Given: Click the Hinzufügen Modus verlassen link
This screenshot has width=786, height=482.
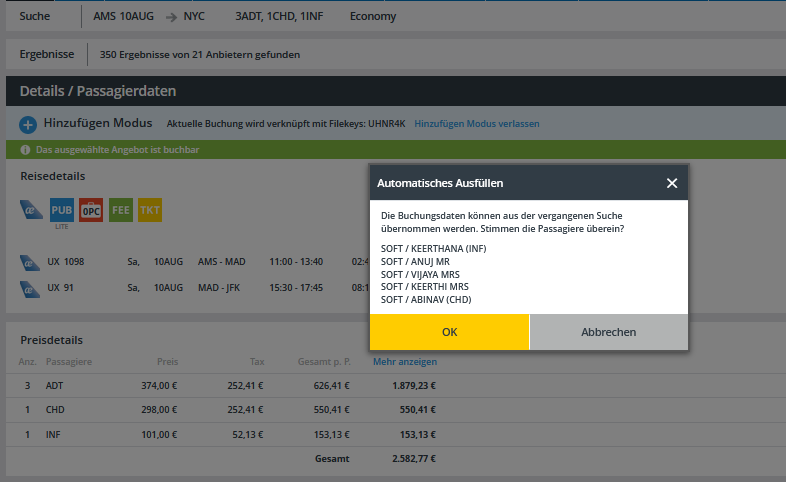Looking at the screenshot, I should point(476,124).
